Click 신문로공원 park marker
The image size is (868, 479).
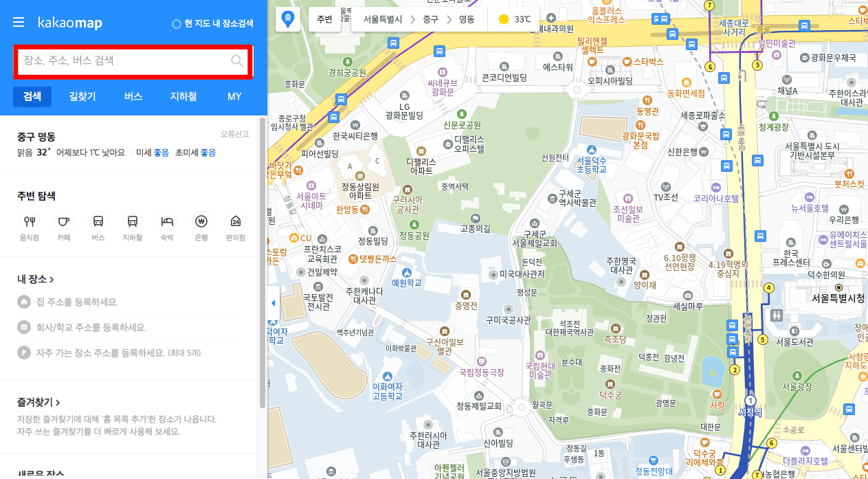(x=462, y=114)
